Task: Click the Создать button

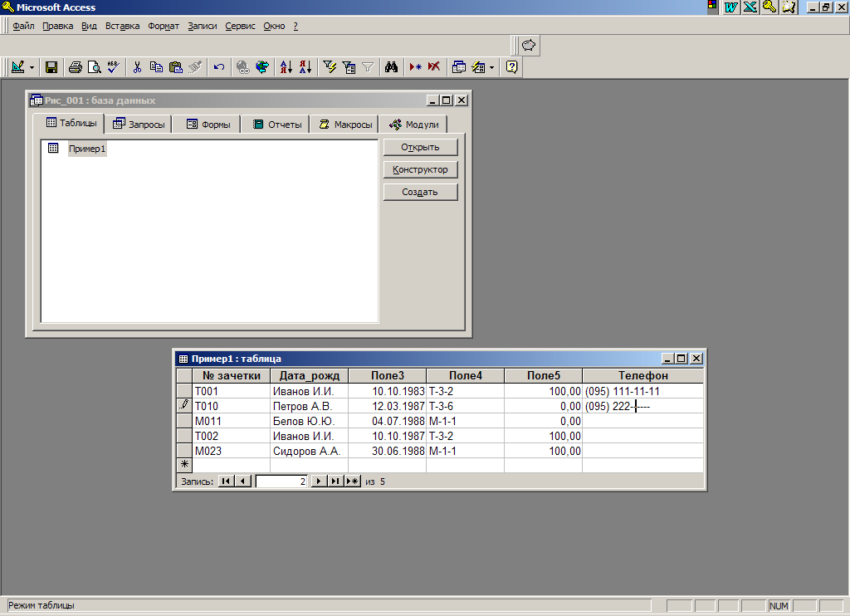Action: pyautogui.click(x=420, y=192)
